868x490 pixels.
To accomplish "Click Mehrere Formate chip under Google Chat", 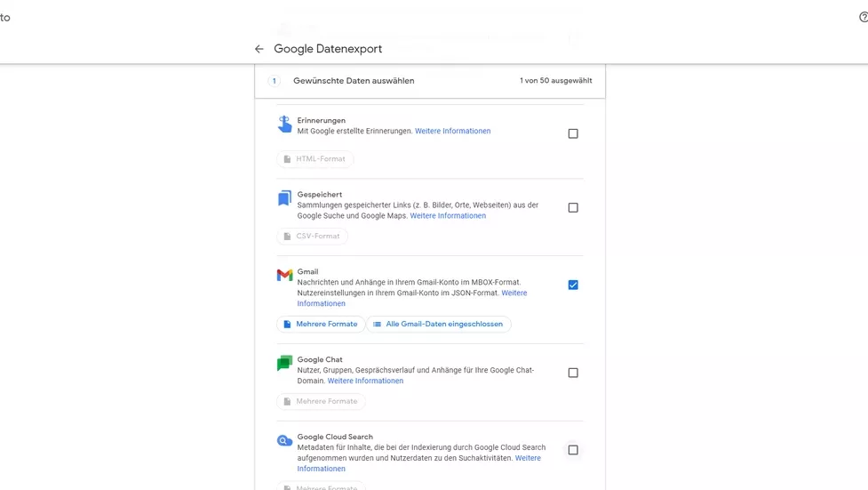I will (321, 401).
